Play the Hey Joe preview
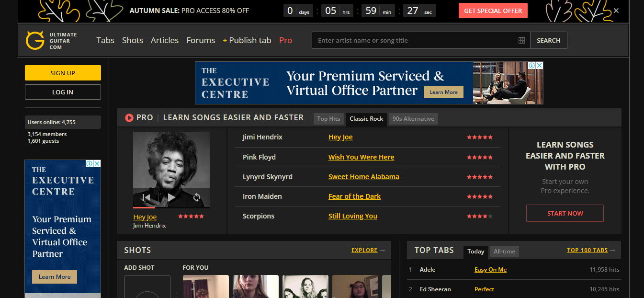The width and height of the screenshot is (644, 298). (171, 197)
